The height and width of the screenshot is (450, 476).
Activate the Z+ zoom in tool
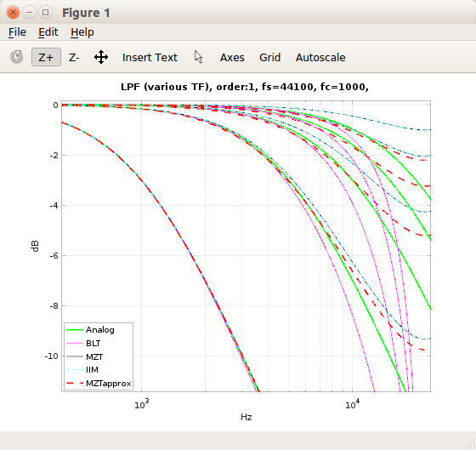tap(46, 57)
